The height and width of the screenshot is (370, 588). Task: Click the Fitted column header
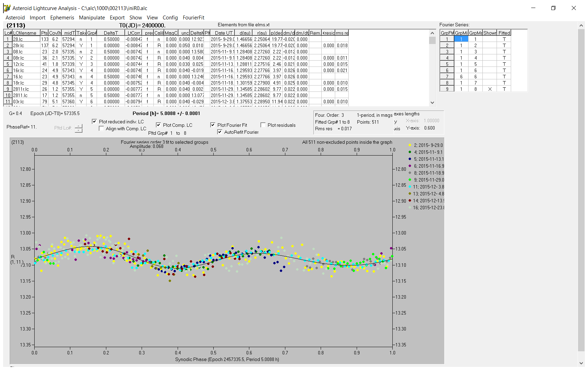pos(504,33)
